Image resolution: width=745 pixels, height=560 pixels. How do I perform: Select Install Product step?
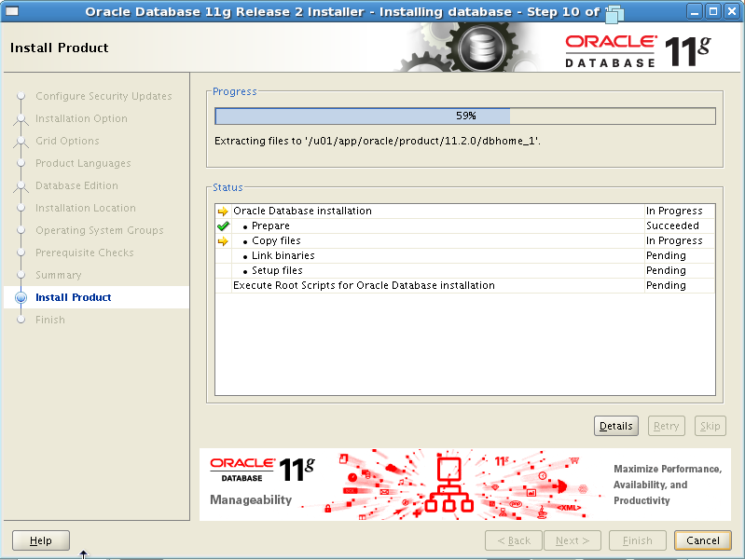pyautogui.click(x=73, y=297)
